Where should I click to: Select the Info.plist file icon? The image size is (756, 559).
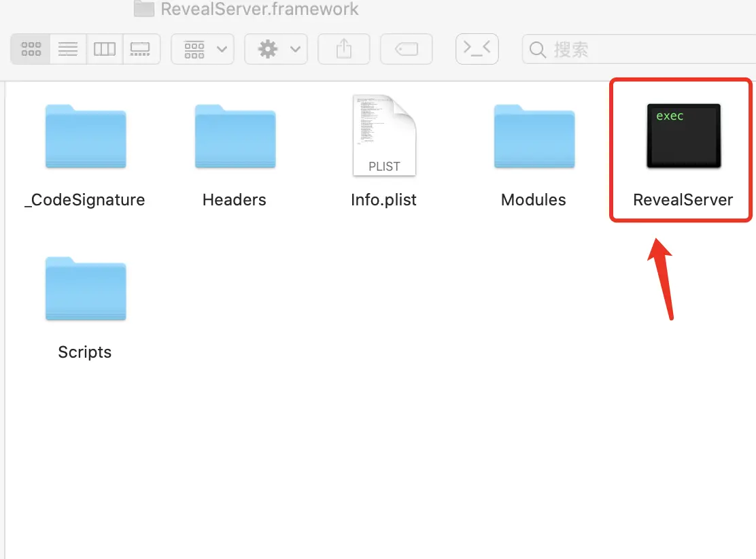[x=384, y=135]
